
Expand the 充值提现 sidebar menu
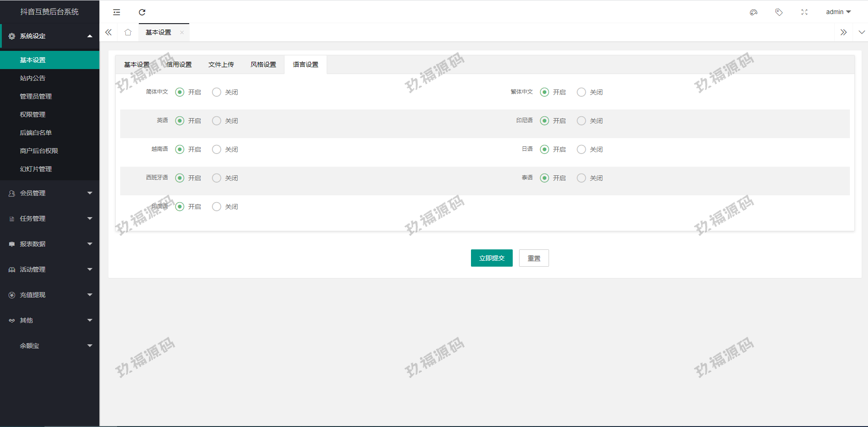click(49, 295)
